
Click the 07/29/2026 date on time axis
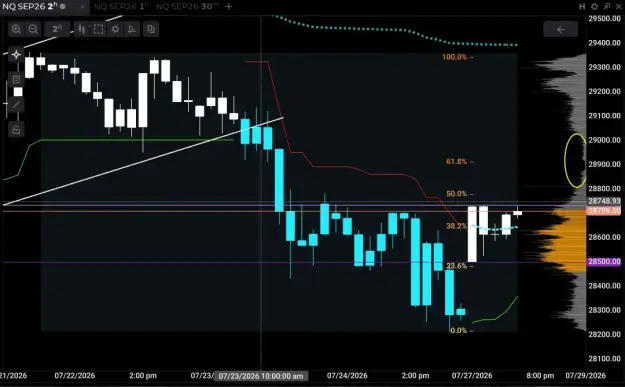pos(586,375)
